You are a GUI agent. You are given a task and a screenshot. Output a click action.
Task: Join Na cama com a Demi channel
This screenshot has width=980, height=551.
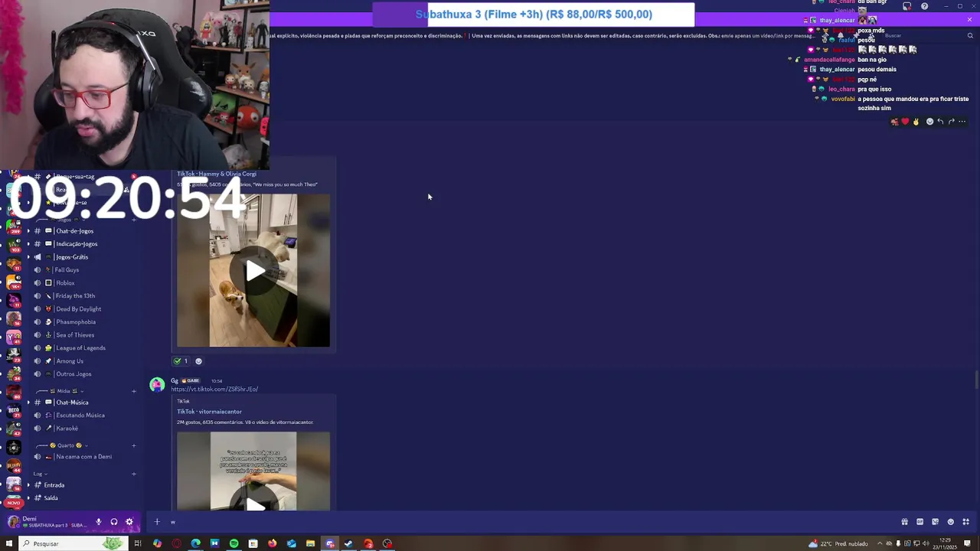83,457
